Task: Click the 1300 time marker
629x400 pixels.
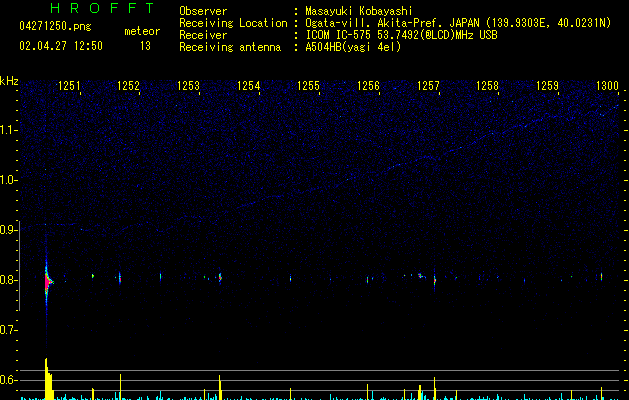Action: tap(607, 85)
